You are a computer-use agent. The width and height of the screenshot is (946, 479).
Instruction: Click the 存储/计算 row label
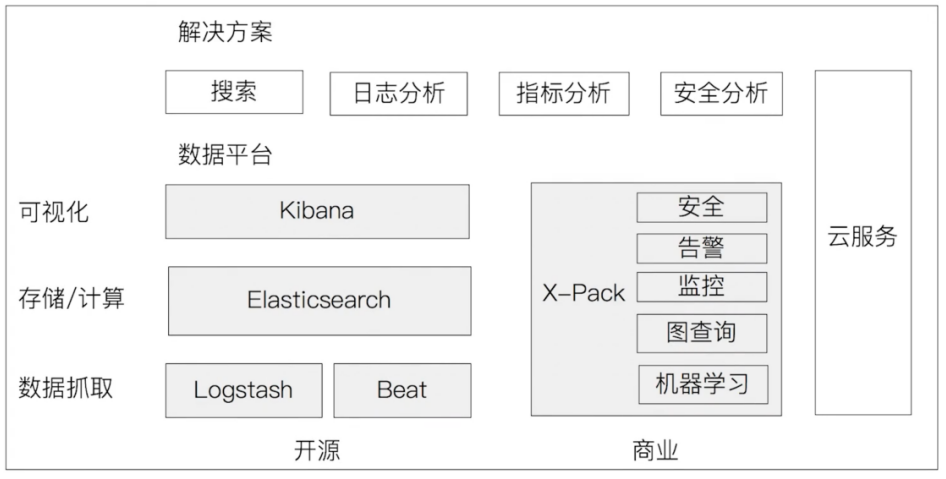71,299
